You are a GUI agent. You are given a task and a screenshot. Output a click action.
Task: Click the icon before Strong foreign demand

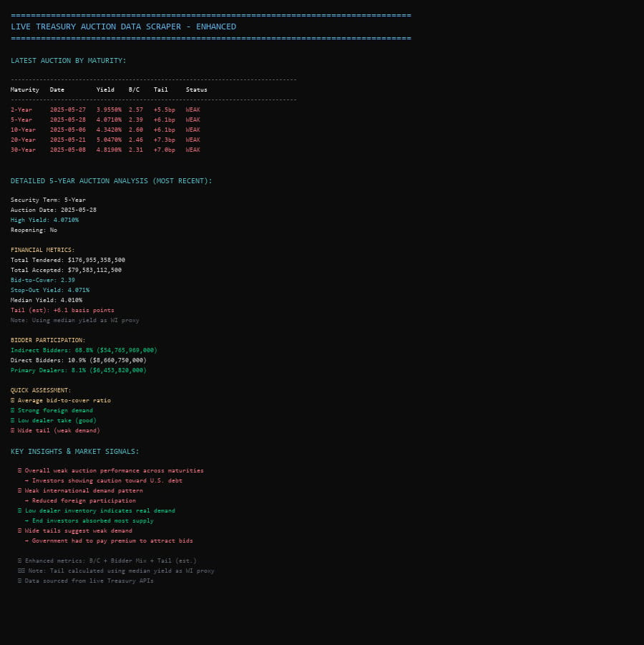coord(12,410)
